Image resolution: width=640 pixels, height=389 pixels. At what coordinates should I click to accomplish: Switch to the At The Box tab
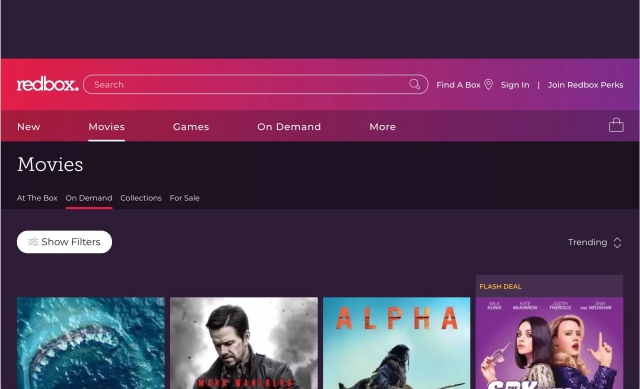click(x=37, y=198)
